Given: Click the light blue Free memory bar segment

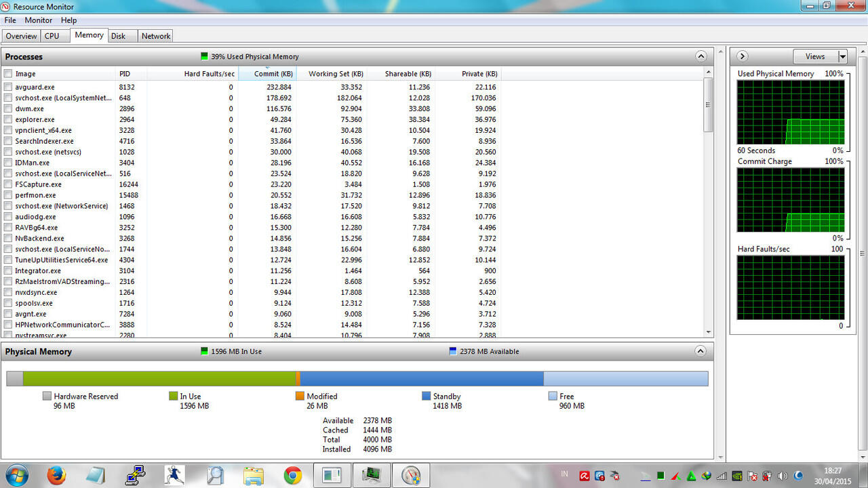Looking at the screenshot, I should pyautogui.click(x=626, y=378).
